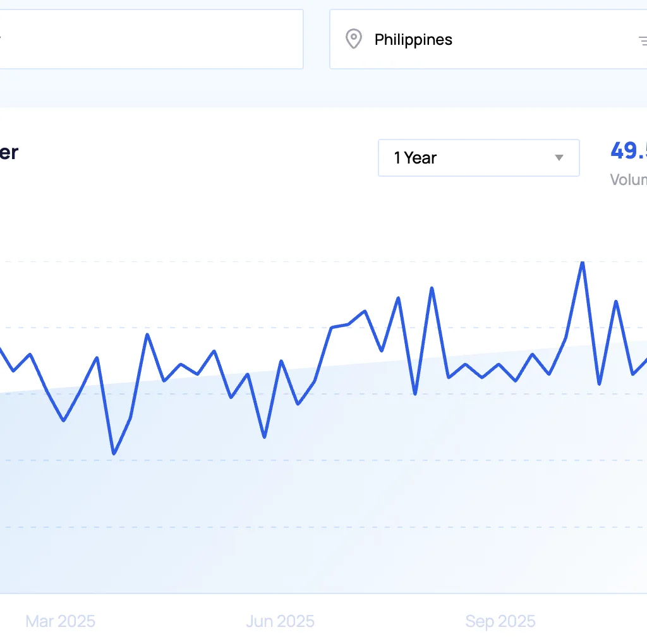The width and height of the screenshot is (647, 644).
Task: Click the highest peak on the trend line
Action: click(582, 261)
